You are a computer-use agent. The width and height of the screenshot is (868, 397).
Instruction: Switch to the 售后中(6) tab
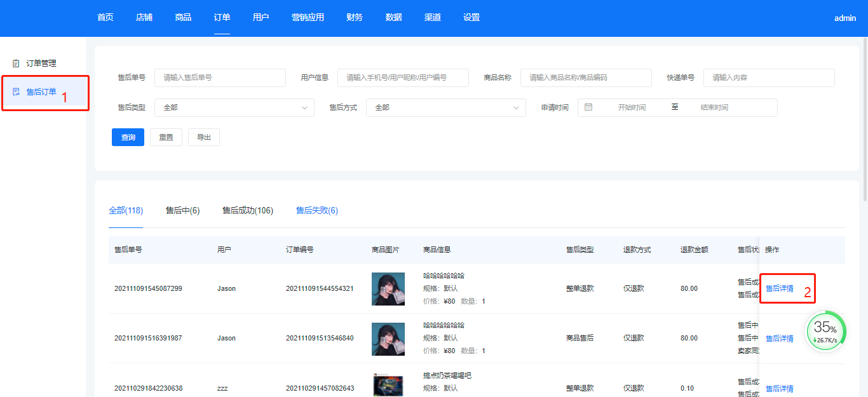click(183, 210)
